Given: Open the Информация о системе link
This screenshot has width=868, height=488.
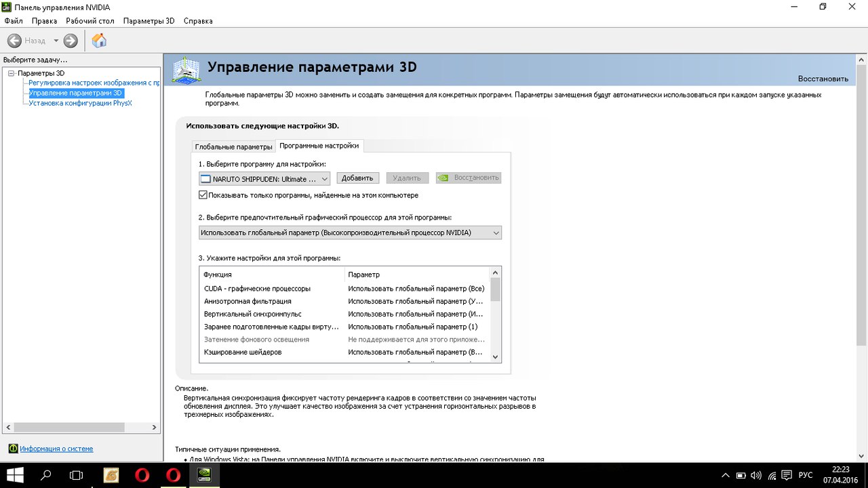Looking at the screenshot, I should [x=56, y=449].
